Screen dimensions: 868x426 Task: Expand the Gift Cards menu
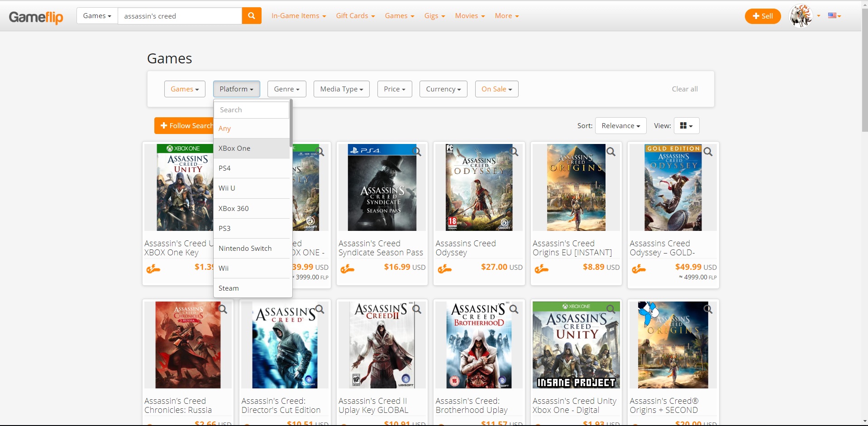(x=355, y=16)
